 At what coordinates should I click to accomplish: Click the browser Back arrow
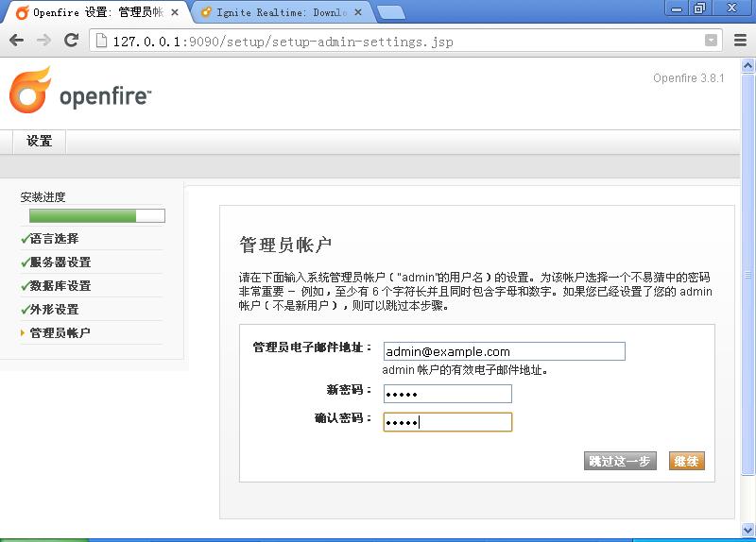[x=17, y=41]
